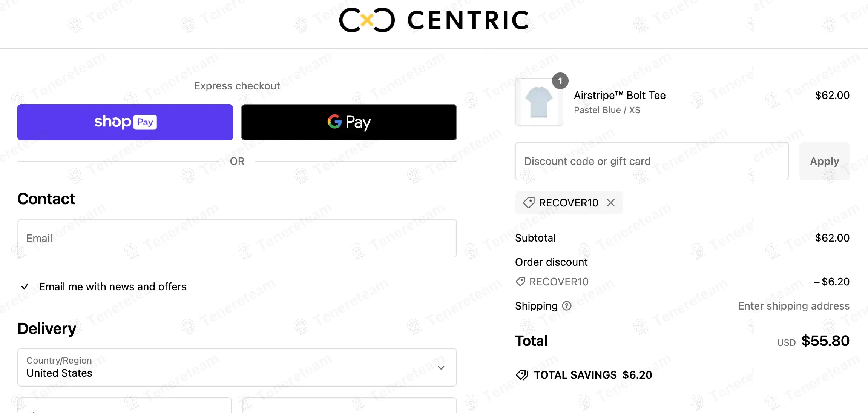
Task: Click the Email me with news label
Action: pos(113,287)
